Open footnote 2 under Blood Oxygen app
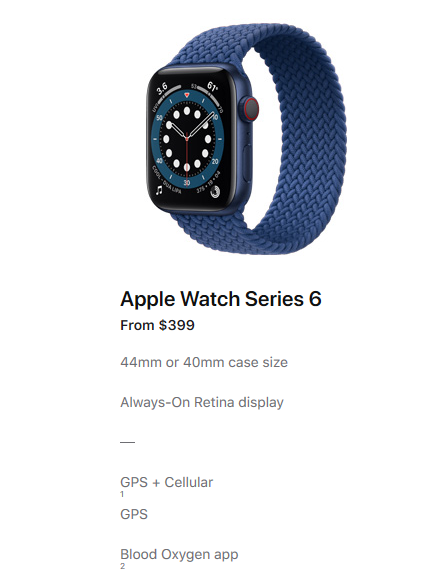Viewport: 427px width, 578px height. [x=122, y=566]
